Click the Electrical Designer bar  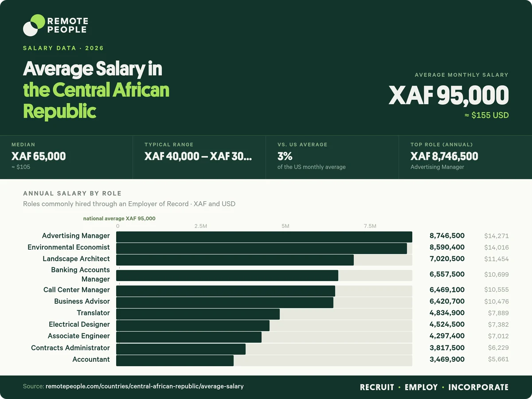click(x=193, y=325)
